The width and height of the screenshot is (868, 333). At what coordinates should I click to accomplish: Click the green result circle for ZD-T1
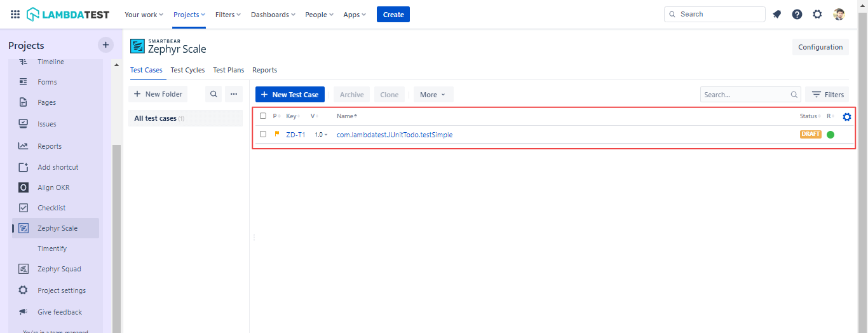831,135
